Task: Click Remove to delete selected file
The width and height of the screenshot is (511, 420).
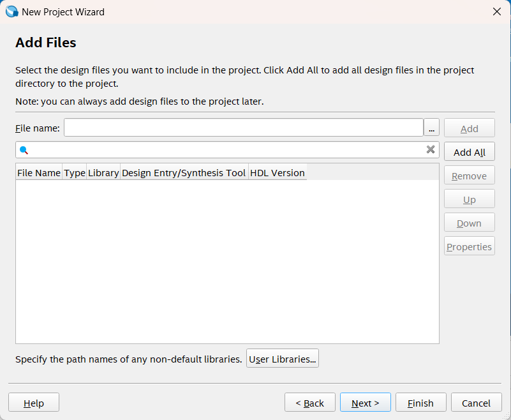Action: 469,175
